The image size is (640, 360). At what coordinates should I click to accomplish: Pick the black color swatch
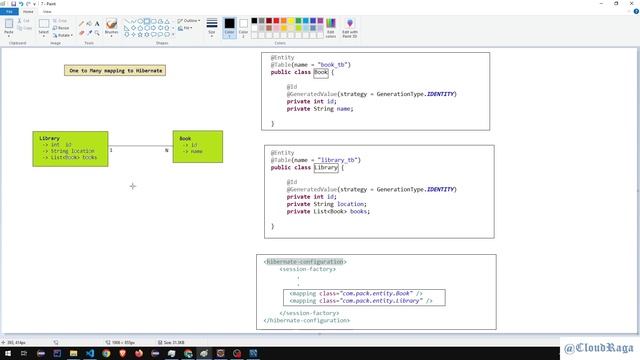pyautogui.click(x=254, y=20)
